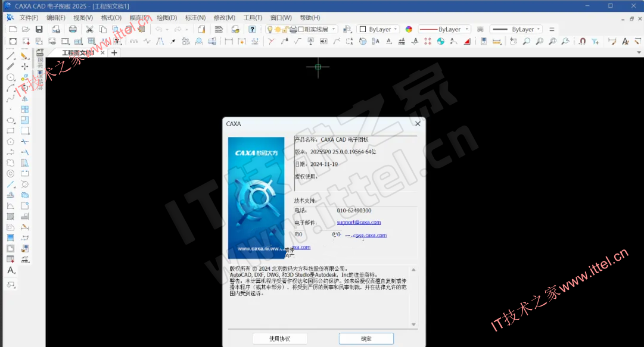Screen dimensions: 644x347
Task: Select the Spline curve tool
Action: (11, 98)
